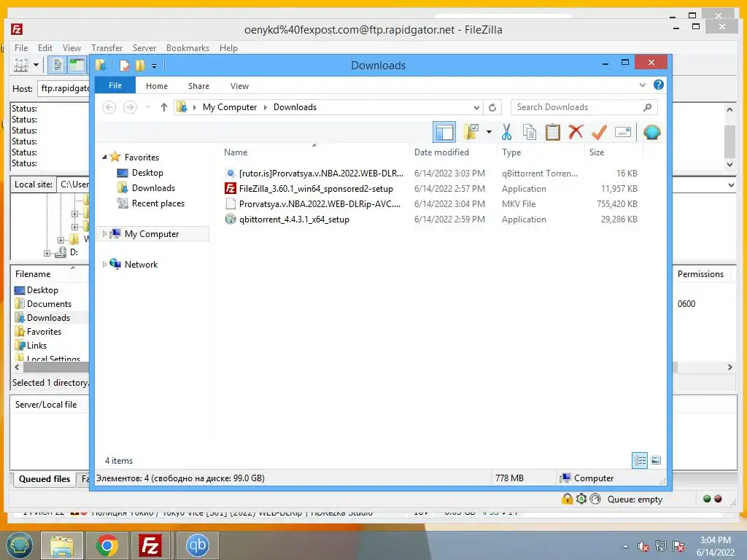This screenshot has height=560, width=747.
Task: Select the Queued files tab in FileZilla
Action: pos(44,479)
